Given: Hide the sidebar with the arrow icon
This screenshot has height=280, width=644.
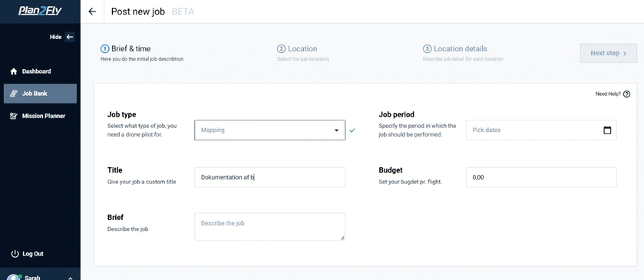Looking at the screenshot, I should tap(70, 37).
